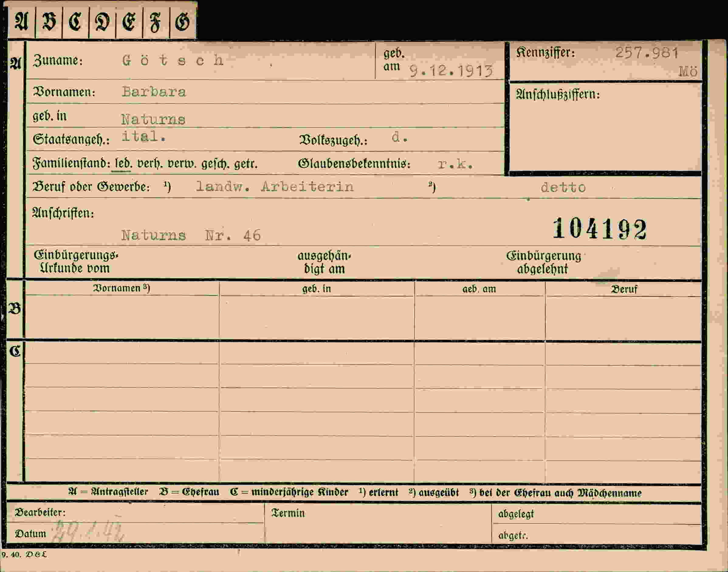The height and width of the screenshot is (572, 728).
Task: Click the section letter 'C' in the left margin
Action: pos(15,351)
